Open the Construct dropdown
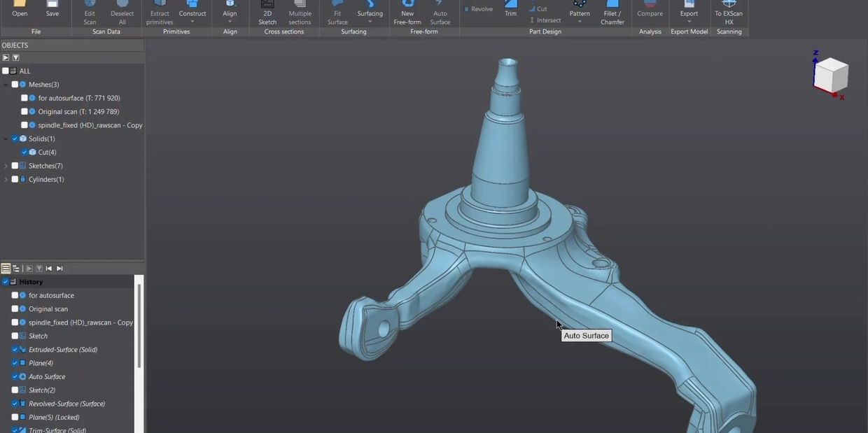Screen dimensions: 868x433 click(192, 15)
